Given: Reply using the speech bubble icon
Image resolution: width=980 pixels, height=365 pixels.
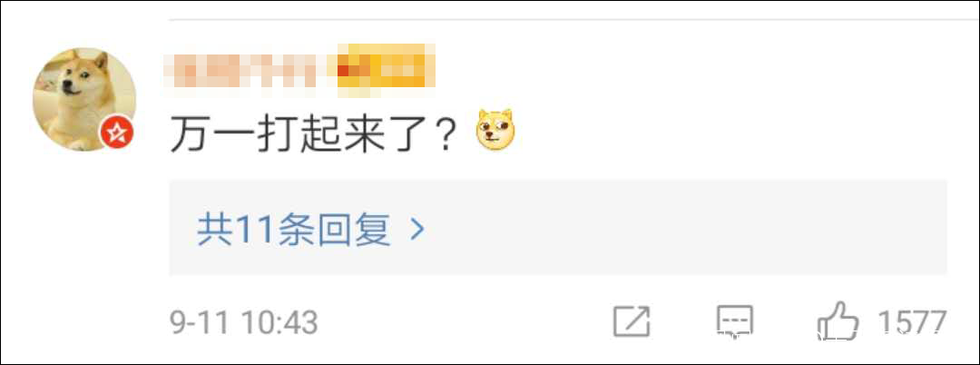Looking at the screenshot, I should [x=734, y=321].
